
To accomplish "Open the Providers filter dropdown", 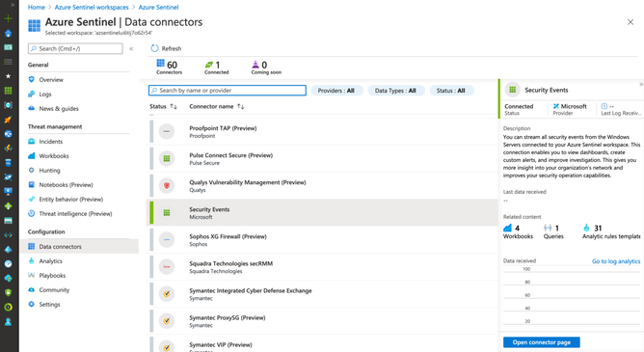I will pyautogui.click(x=336, y=91).
